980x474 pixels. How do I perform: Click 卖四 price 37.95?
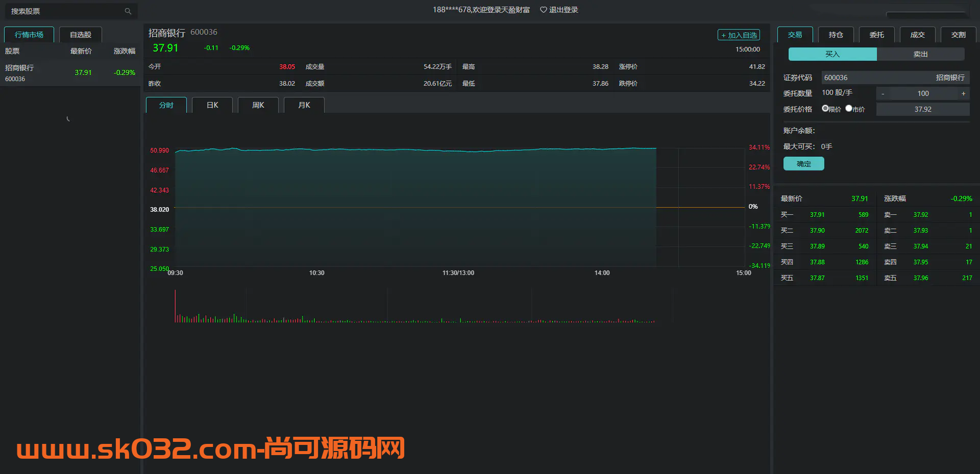point(921,262)
